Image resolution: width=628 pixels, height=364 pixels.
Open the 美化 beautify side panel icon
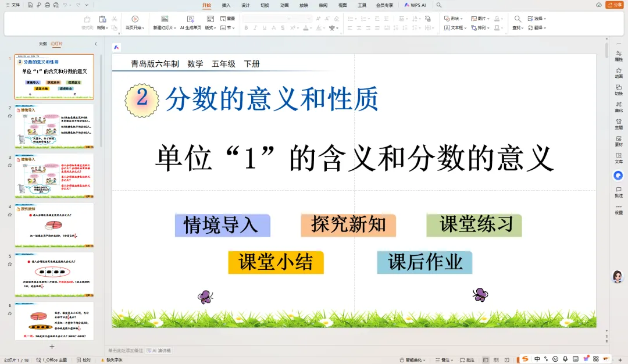coord(619,107)
